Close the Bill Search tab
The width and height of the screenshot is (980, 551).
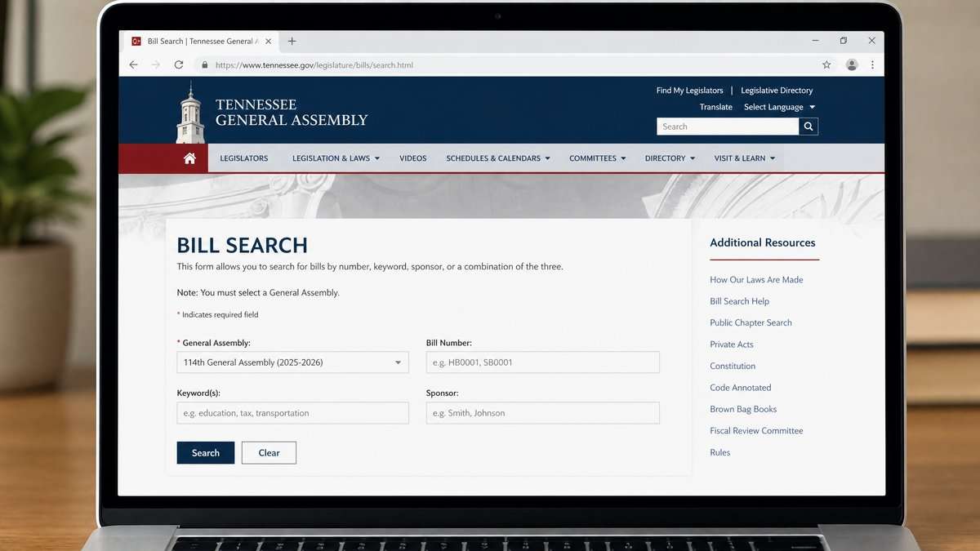coord(268,41)
